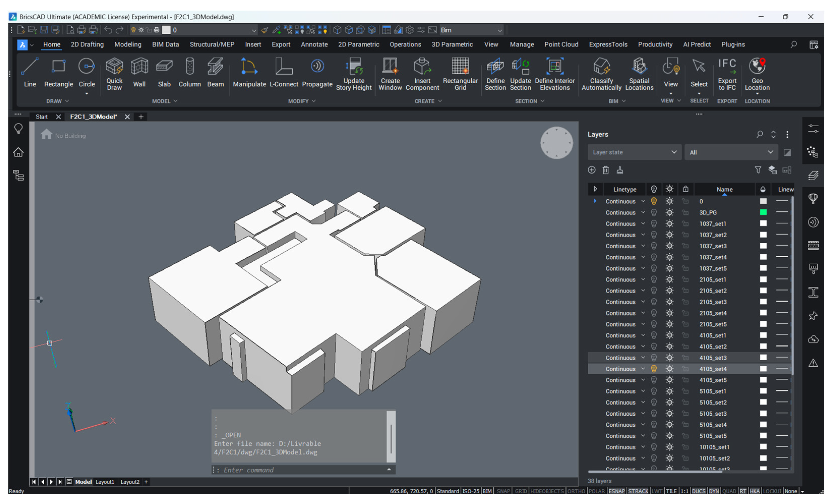Toggle freeze sun icon for layer 2105_set3

point(670,302)
